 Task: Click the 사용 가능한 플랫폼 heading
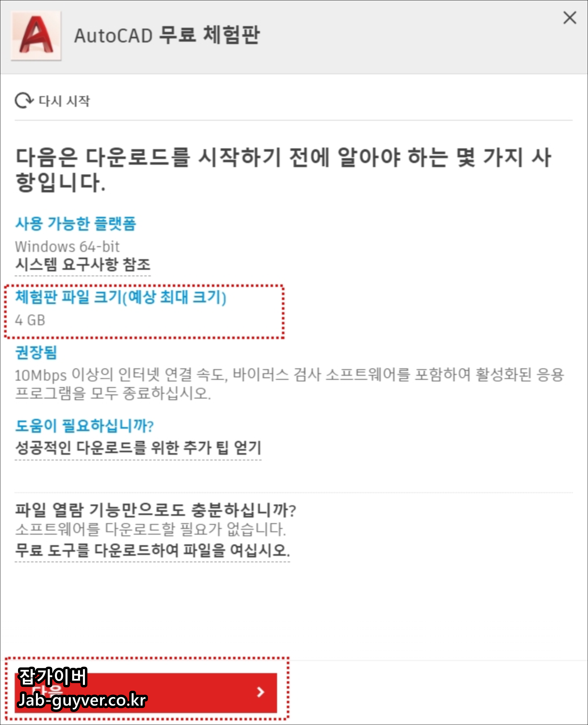[x=75, y=223]
